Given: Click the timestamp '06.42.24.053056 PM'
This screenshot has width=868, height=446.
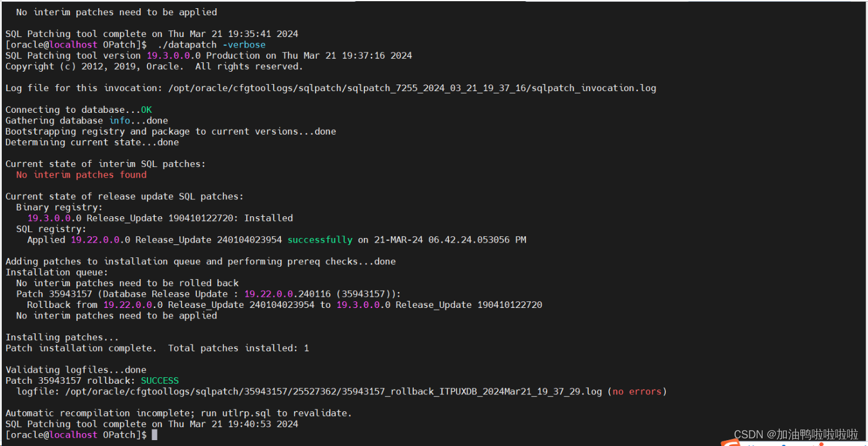Looking at the screenshot, I should 477,240.
